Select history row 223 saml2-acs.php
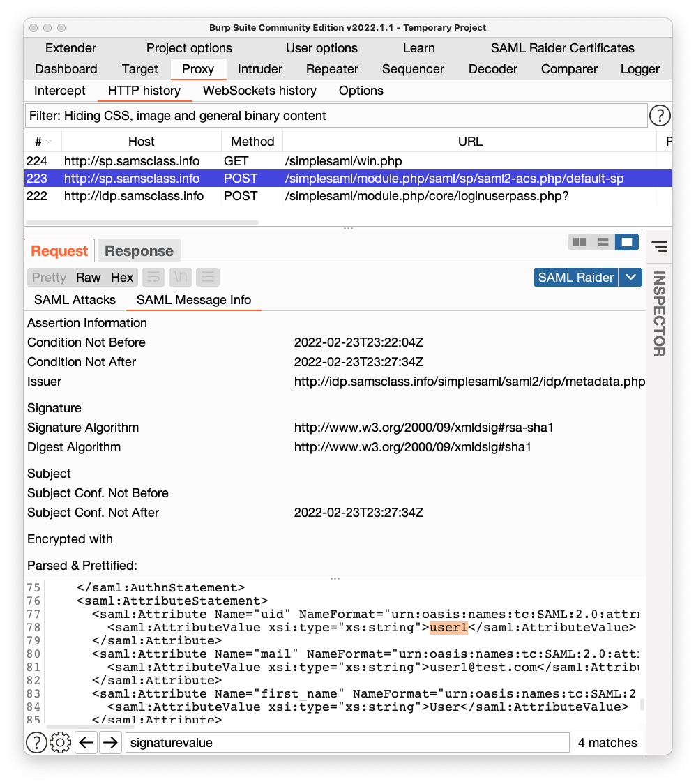Image resolution: width=696 pixels, height=784 pixels. click(348, 179)
